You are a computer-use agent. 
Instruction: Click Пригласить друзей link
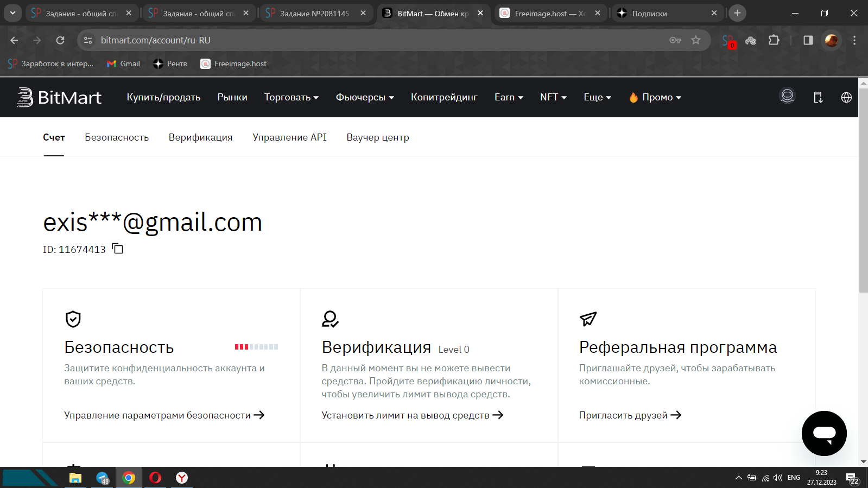point(630,415)
